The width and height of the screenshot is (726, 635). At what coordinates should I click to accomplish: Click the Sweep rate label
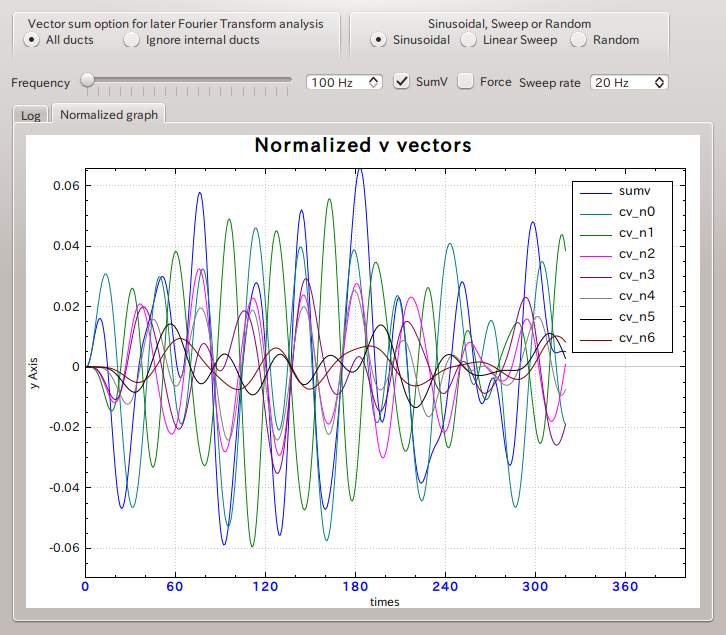pyautogui.click(x=550, y=82)
